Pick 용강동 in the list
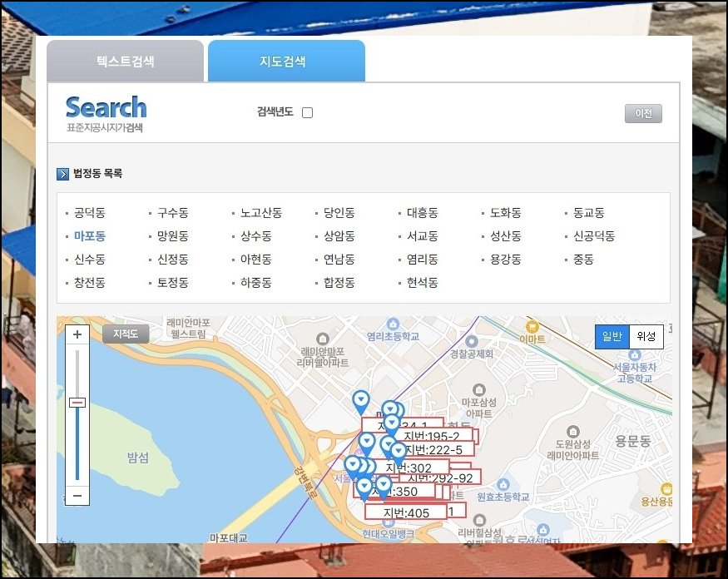 click(505, 260)
